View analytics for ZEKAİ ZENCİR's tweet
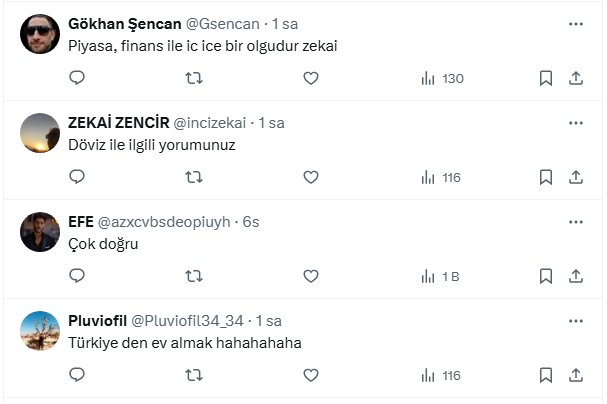607x404 pixels. pyautogui.click(x=440, y=177)
